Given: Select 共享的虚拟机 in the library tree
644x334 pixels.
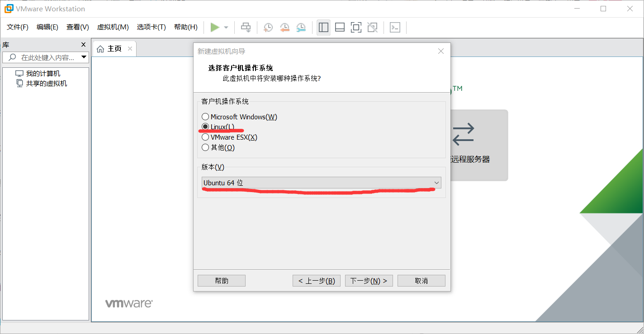Looking at the screenshot, I should tap(47, 84).
